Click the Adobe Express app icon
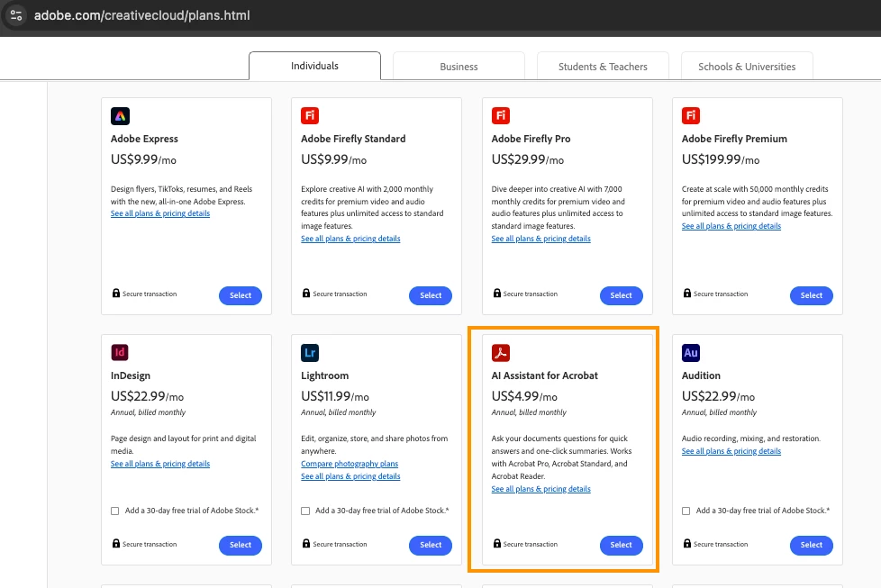This screenshot has width=881, height=588. [x=120, y=115]
